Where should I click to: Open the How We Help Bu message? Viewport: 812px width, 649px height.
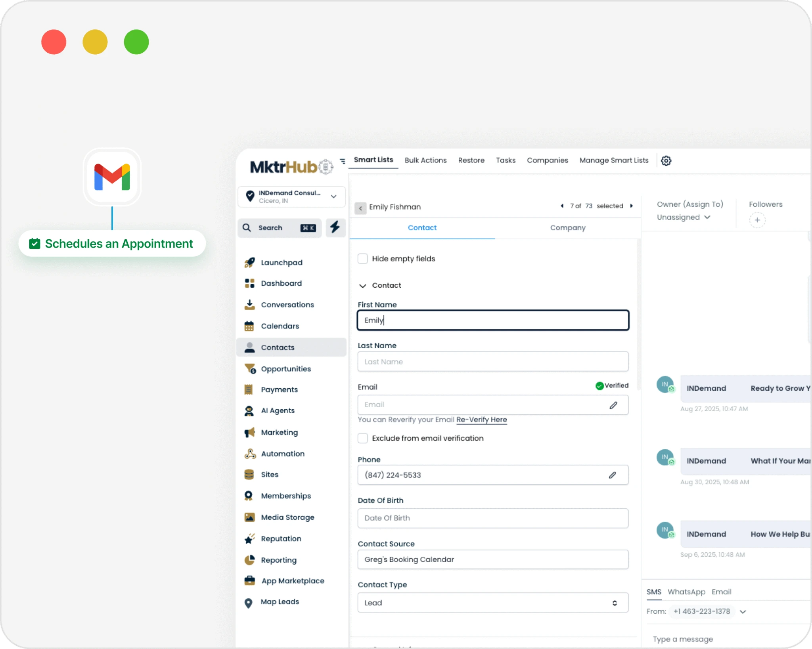pyautogui.click(x=746, y=534)
